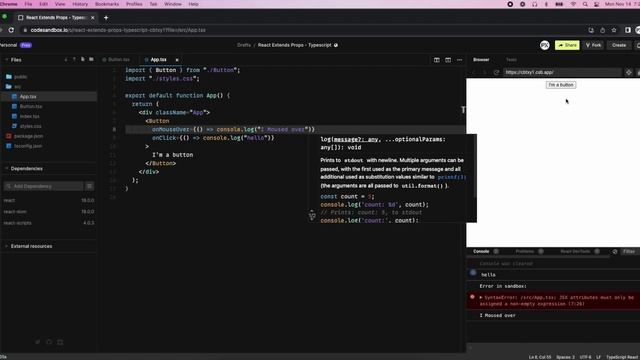Click the yellow Share button
Viewport: 640px width, 360px height.
[567, 45]
